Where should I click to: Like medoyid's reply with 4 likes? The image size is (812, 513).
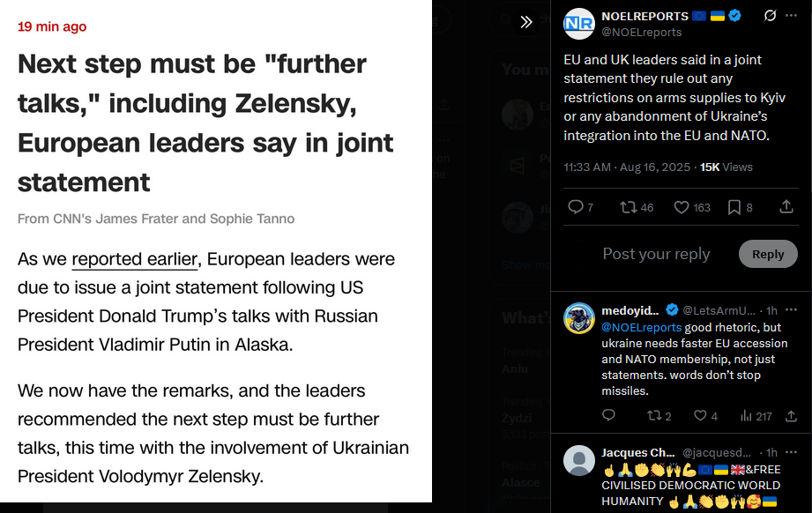point(705,416)
